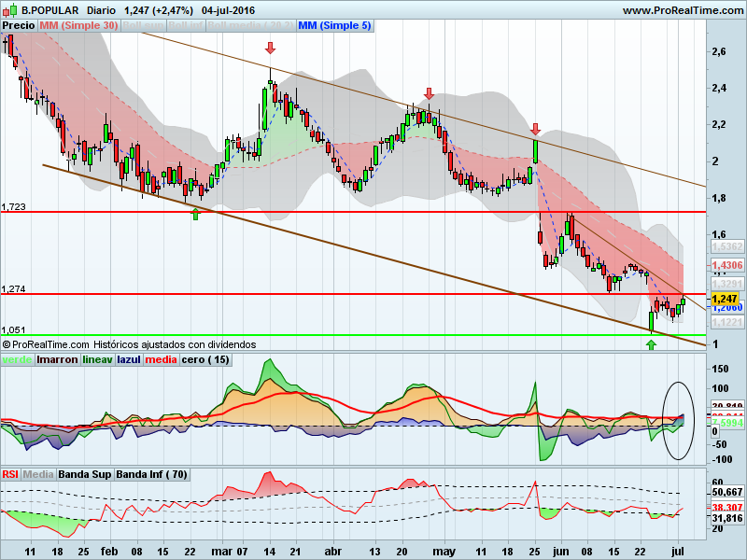Click the B.POPULAR chart icon in title

(x=10, y=9)
